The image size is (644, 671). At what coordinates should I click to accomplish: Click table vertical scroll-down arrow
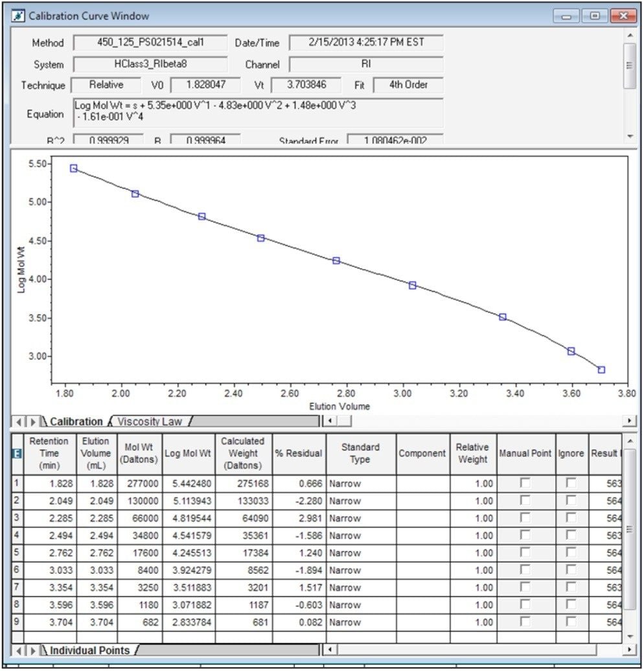point(630,637)
